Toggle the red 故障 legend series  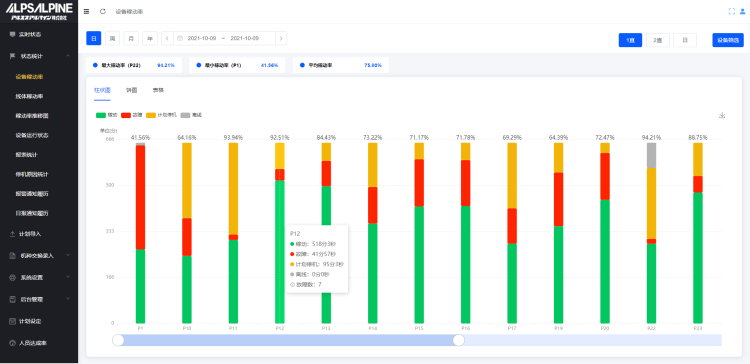tap(132, 115)
